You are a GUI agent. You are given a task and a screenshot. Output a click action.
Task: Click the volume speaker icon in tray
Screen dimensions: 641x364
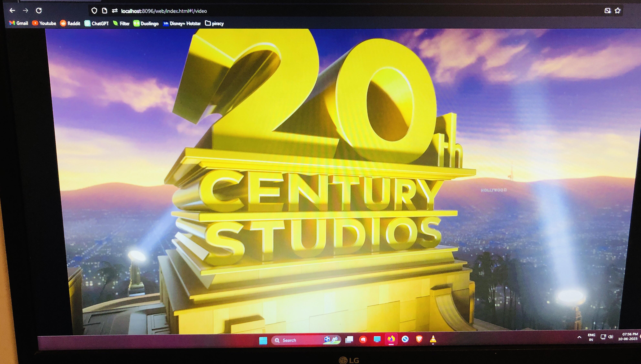(x=610, y=337)
